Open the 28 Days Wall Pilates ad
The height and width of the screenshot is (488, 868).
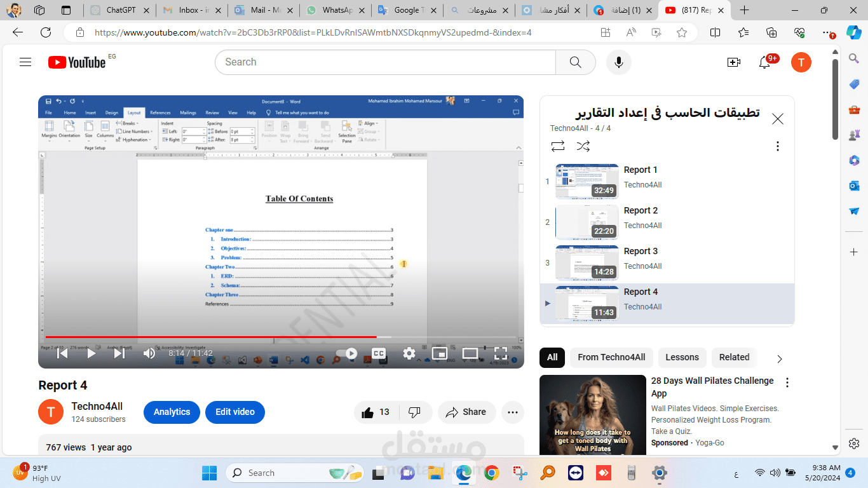[712, 386]
